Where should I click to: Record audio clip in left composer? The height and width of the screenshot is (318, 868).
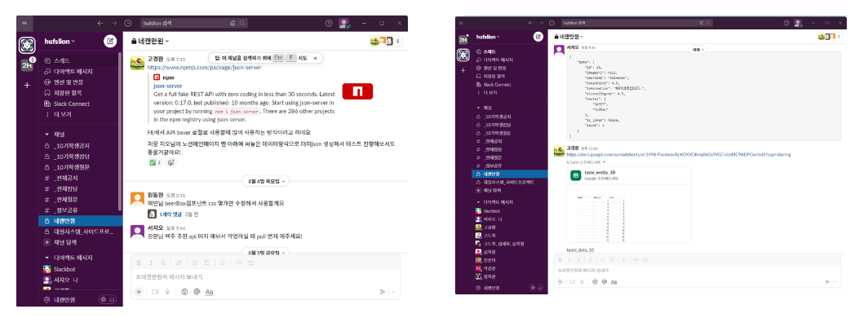[166, 291]
